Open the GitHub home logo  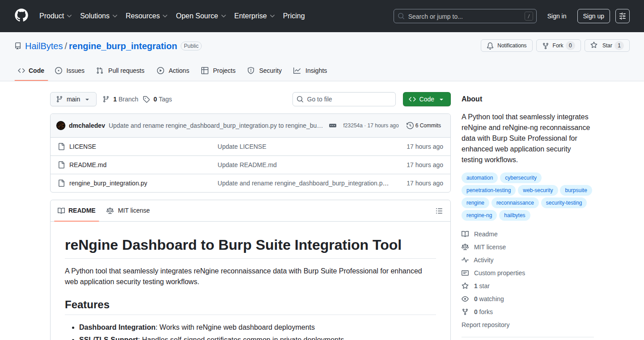[21, 16]
